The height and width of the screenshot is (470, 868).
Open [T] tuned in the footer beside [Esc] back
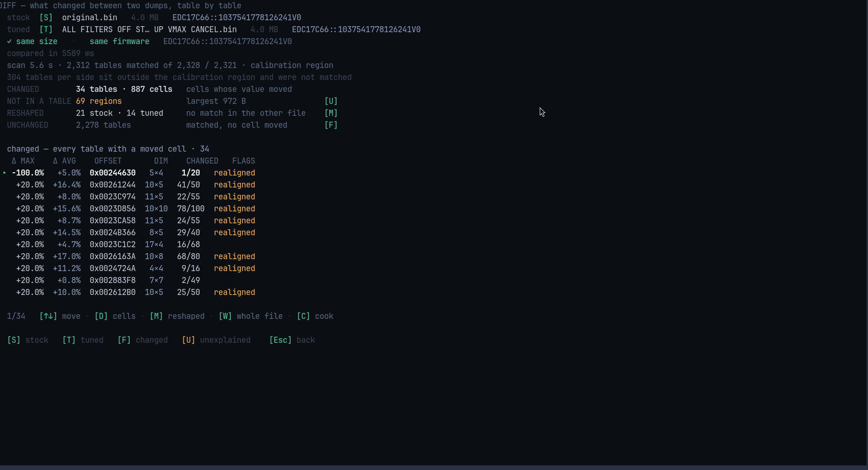[83, 340]
